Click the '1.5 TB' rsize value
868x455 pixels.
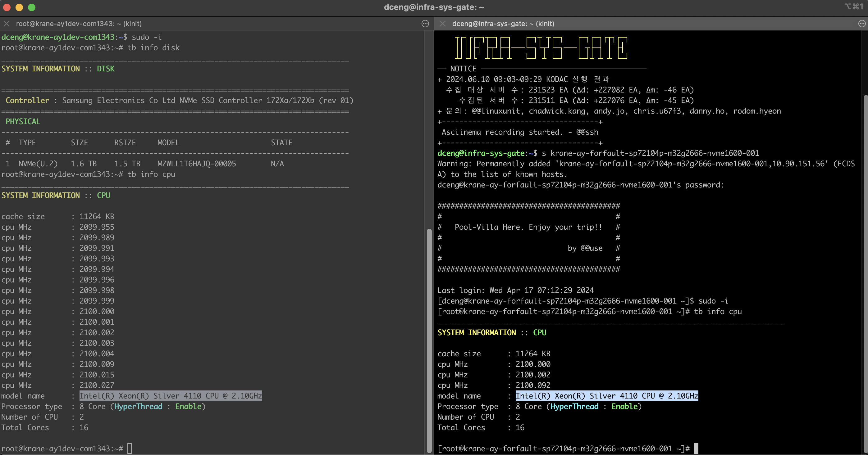coord(127,164)
